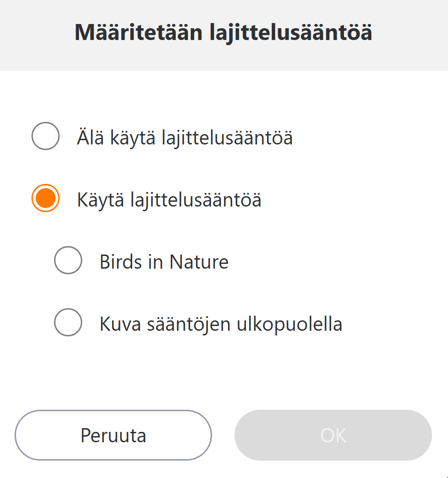Confirm the dialog with the OK button
Image resolution: width=448 pixels, height=478 pixels.
333,435
